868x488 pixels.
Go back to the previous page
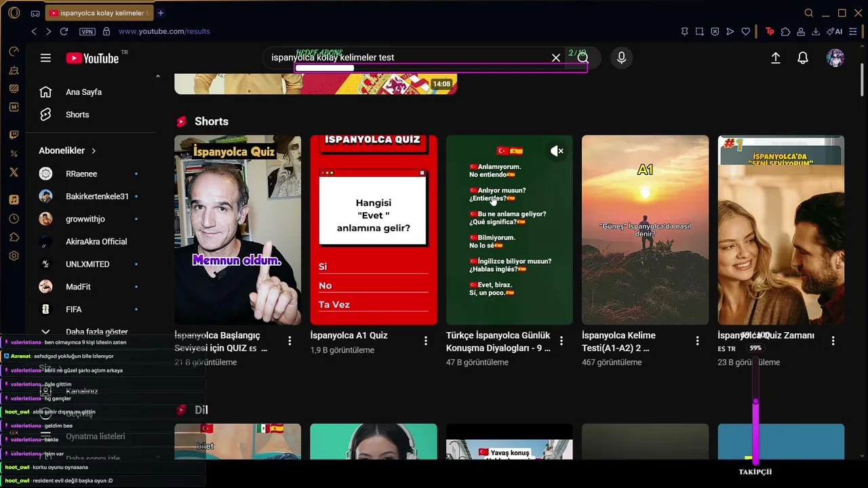click(x=34, y=31)
